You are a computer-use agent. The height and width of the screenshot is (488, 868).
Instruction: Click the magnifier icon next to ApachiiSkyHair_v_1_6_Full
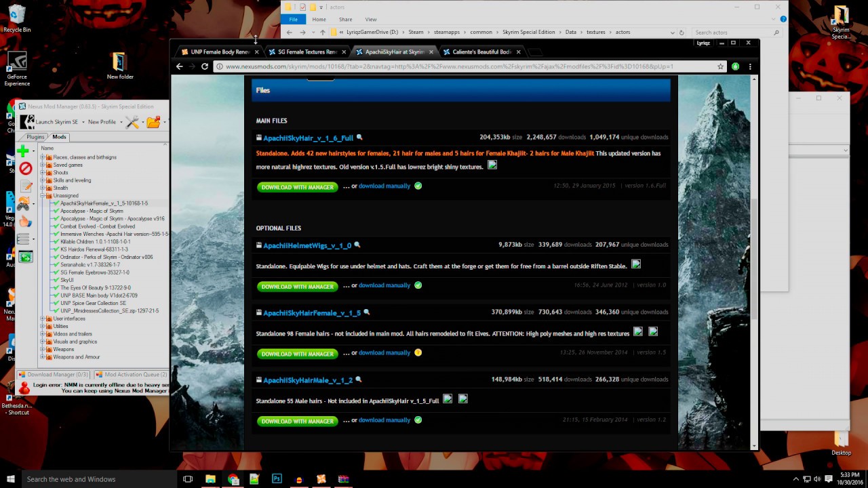pos(360,138)
